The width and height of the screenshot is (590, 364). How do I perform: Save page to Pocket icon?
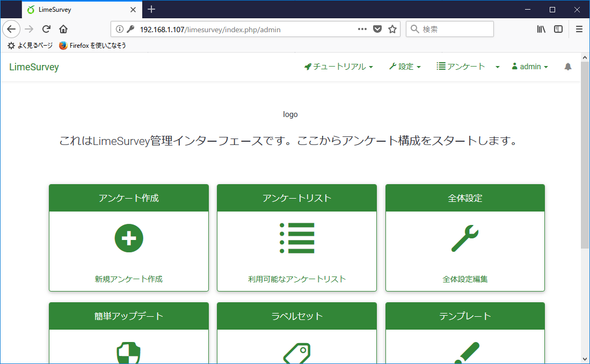click(377, 29)
